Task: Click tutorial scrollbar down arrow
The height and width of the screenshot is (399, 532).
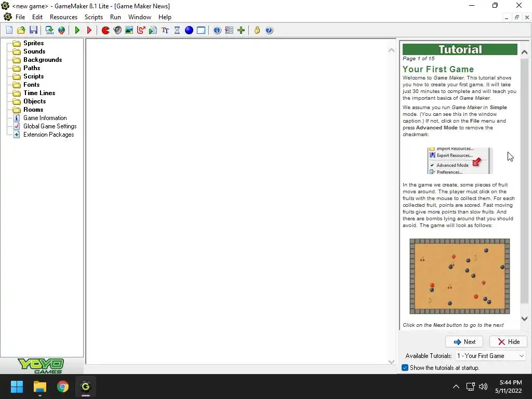Action: click(524, 318)
